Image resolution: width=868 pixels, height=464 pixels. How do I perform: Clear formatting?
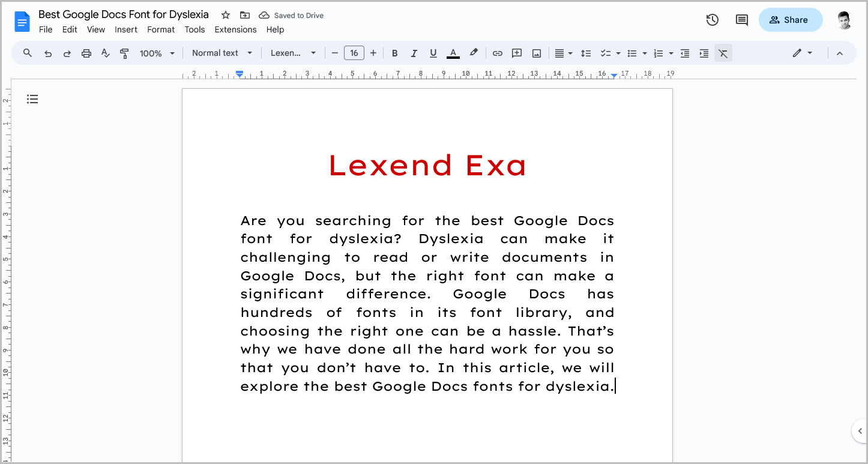pyautogui.click(x=723, y=53)
